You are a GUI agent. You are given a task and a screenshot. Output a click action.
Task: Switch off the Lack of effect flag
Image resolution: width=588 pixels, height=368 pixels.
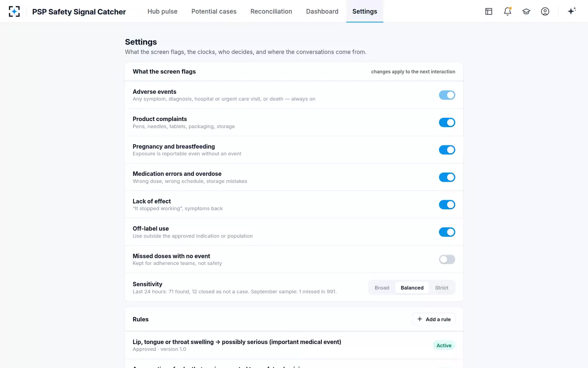[x=447, y=205]
